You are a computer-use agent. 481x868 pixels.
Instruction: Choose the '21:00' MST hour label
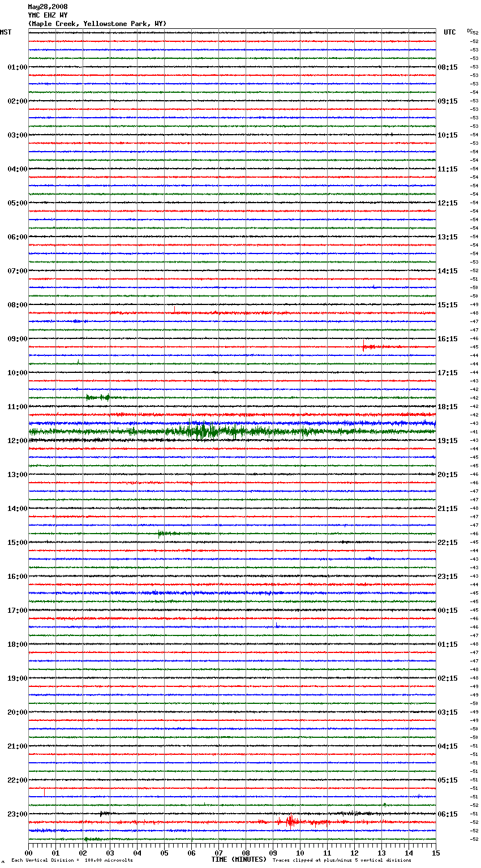click(x=18, y=746)
